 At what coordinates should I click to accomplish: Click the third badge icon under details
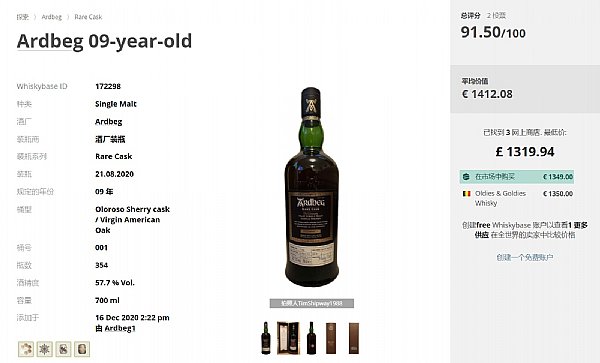[x=63, y=349]
